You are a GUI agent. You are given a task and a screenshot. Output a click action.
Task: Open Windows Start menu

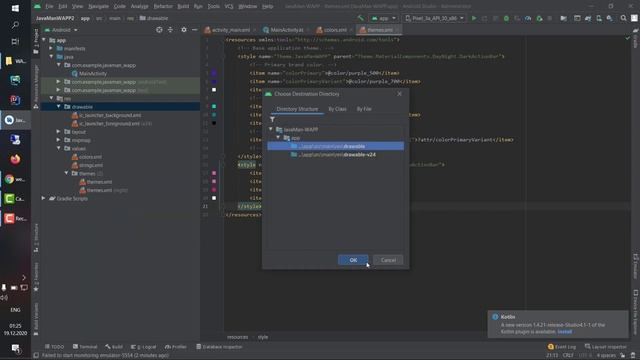(x=15, y=8)
